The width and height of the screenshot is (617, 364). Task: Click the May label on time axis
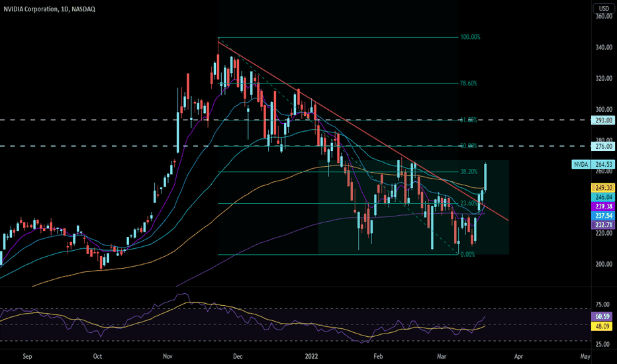click(585, 356)
